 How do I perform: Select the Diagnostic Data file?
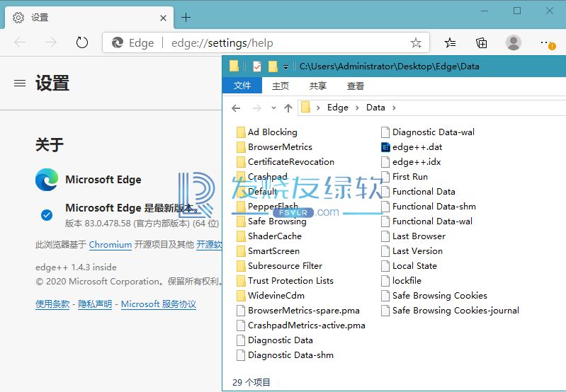click(x=275, y=340)
